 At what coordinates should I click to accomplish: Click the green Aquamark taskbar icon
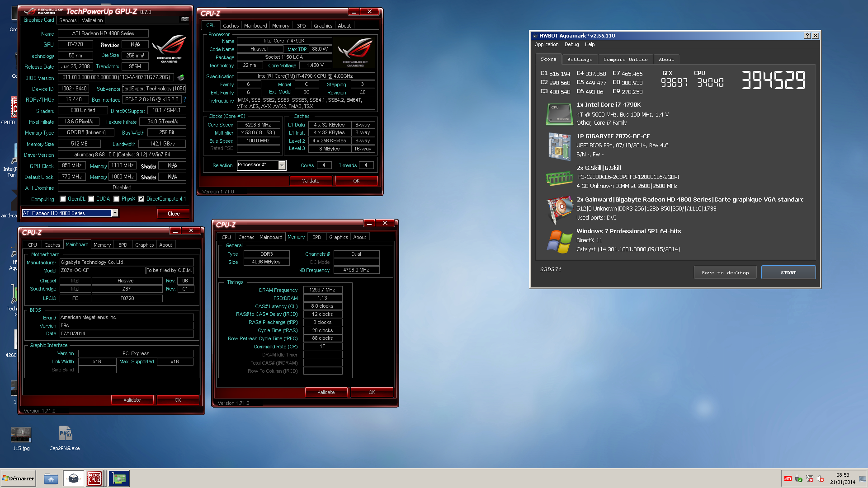119,479
